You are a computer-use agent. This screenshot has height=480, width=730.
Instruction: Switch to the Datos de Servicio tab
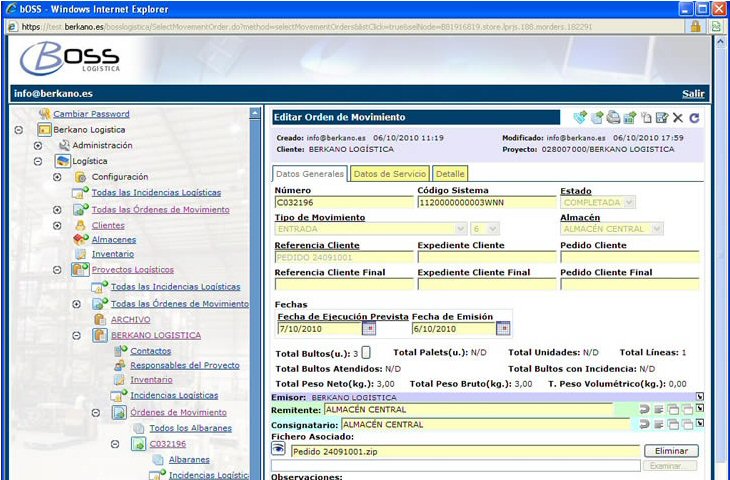(390, 174)
